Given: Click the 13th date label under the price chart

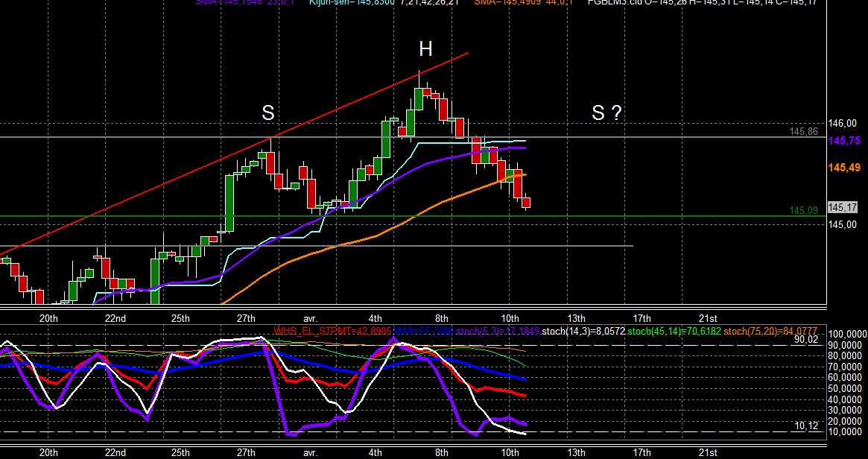Looking at the screenshot, I should coord(576,318).
